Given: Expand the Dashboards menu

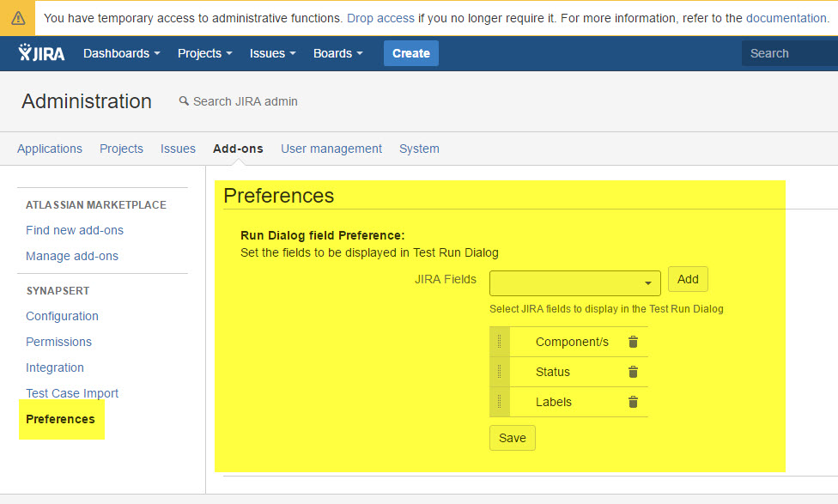Looking at the screenshot, I should [121, 53].
